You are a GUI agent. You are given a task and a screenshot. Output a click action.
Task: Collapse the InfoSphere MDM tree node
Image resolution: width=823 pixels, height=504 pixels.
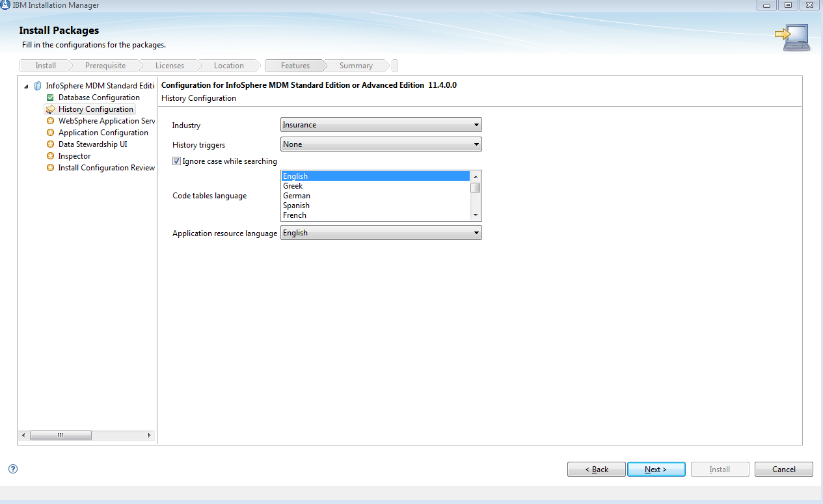(26, 86)
